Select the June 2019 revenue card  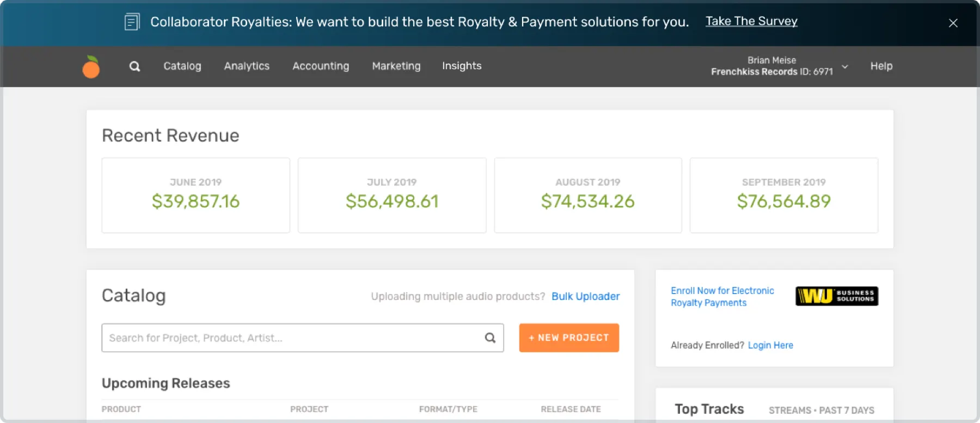pyautogui.click(x=196, y=195)
